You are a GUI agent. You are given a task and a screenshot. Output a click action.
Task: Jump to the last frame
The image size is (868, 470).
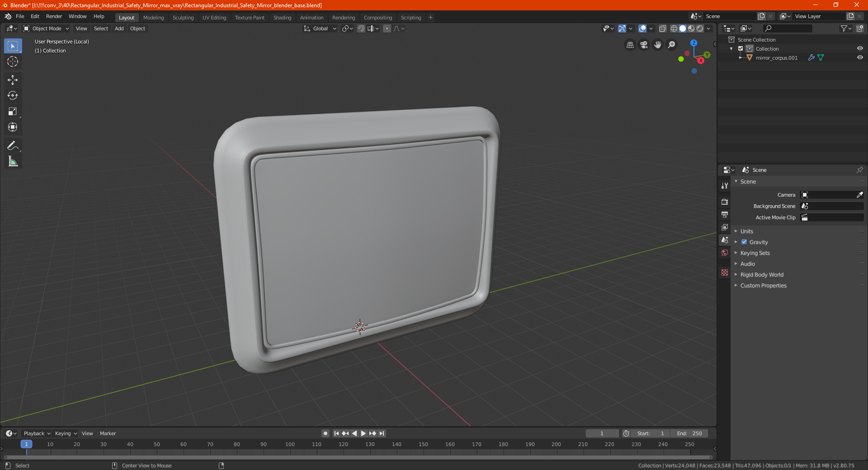pos(382,433)
